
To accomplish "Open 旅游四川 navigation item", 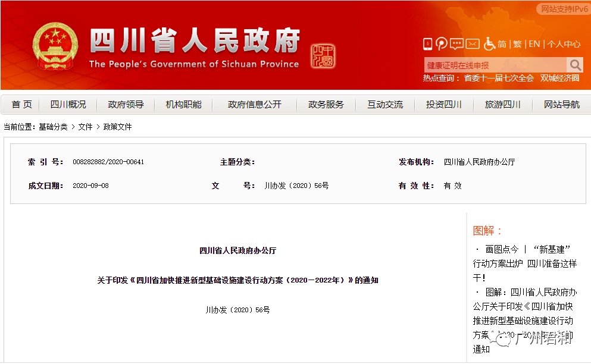I will click(502, 104).
